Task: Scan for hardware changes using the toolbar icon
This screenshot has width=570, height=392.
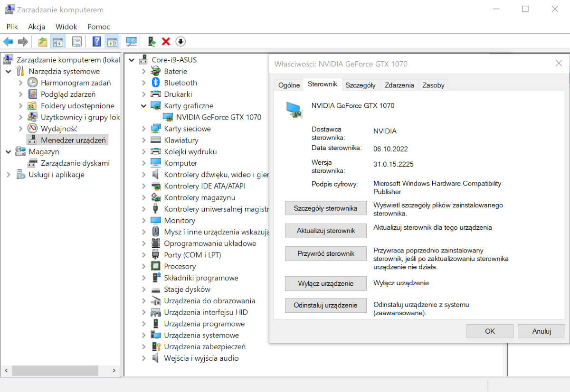Action: click(x=131, y=41)
